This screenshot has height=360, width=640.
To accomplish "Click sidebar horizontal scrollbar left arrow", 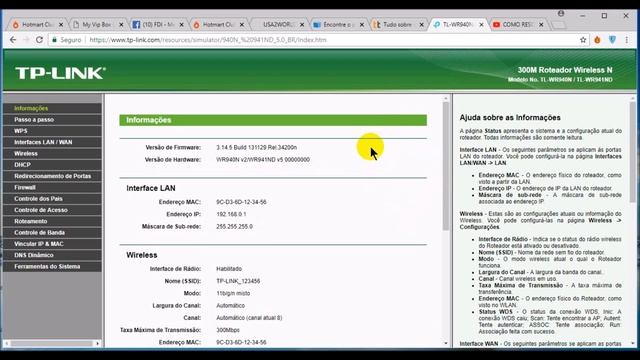I will (7, 344).
